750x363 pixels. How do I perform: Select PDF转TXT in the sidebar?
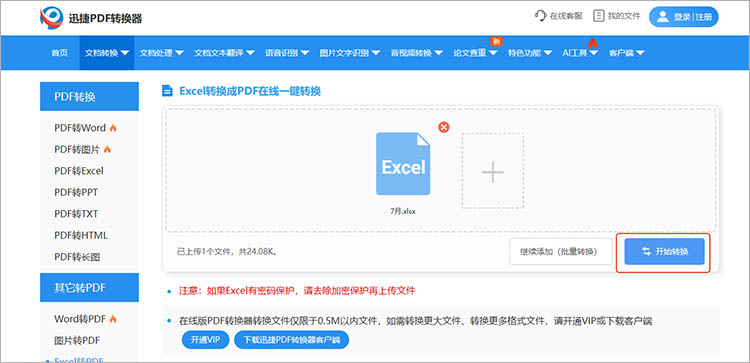[76, 214]
